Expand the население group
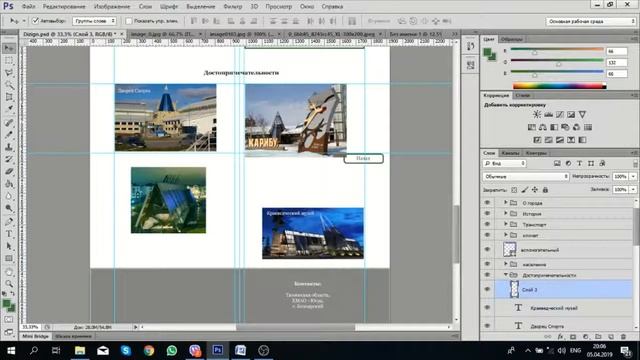Image resolution: width=640 pixels, height=360 pixels. pos(506,264)
